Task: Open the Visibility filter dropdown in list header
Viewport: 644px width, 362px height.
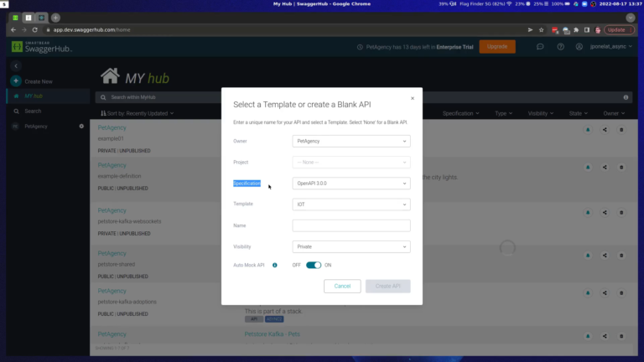Action: 541,114
